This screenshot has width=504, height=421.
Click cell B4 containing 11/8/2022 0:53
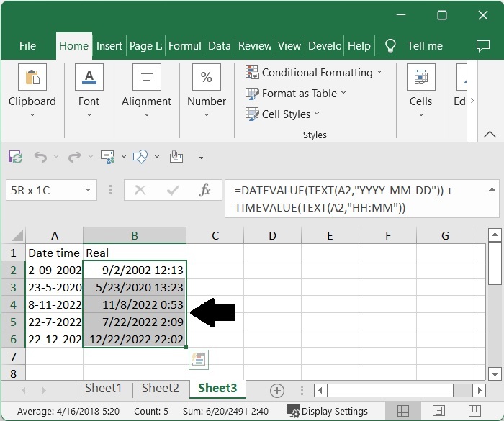(x=134, y=304)
